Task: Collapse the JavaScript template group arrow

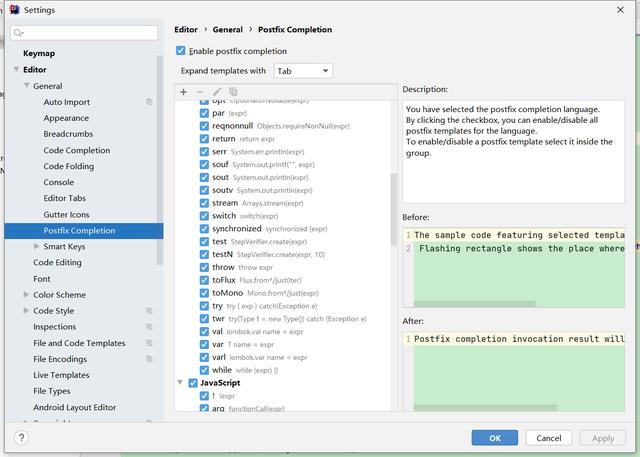Action: coord(180,383)
